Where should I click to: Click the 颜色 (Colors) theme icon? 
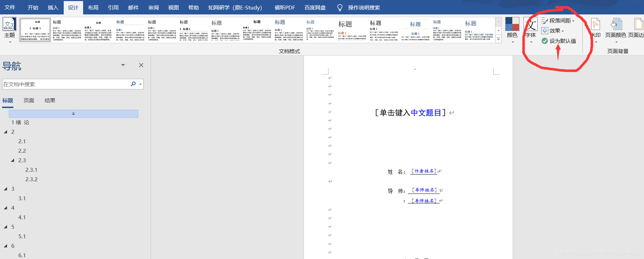click(512, 24)
